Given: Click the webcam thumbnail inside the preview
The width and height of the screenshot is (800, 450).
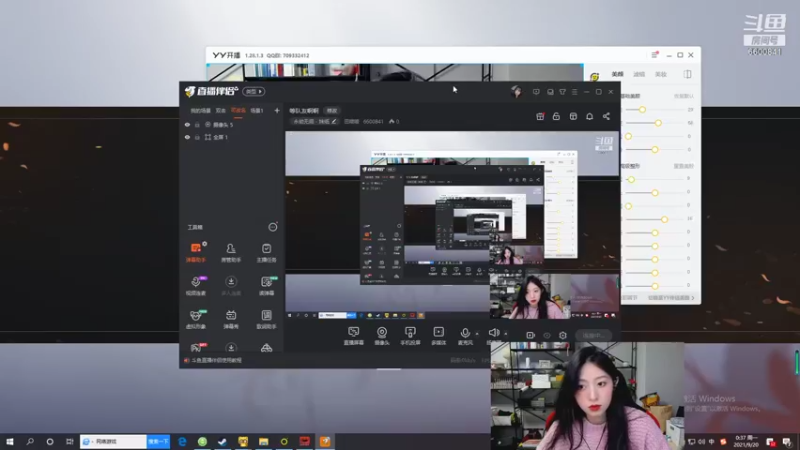Looking at the screenshot, I should pyautogui.click(x=531, y=296).
